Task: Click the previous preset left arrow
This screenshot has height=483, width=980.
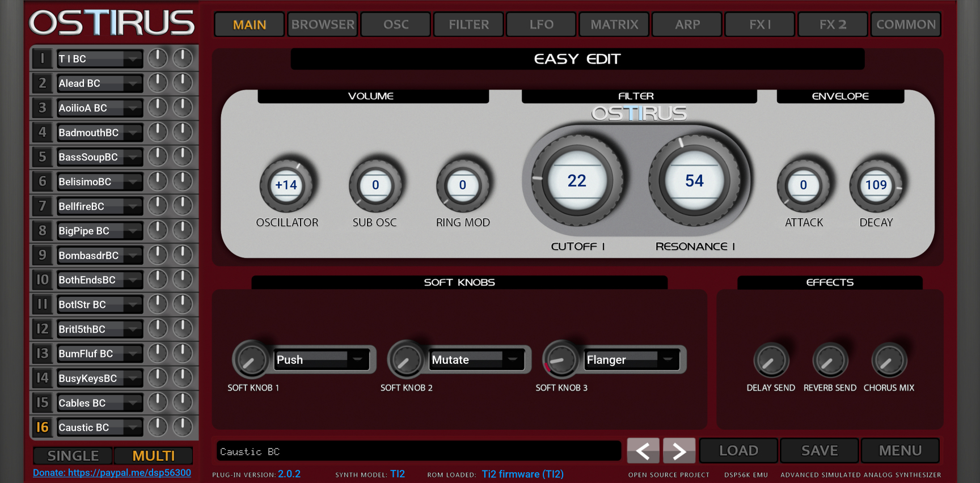Action: click(643, 451)
